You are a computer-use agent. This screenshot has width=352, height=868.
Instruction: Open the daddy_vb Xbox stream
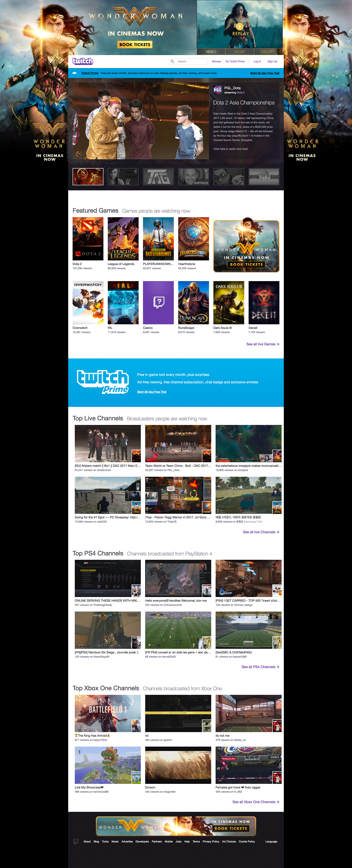click(x=249, y=713)
